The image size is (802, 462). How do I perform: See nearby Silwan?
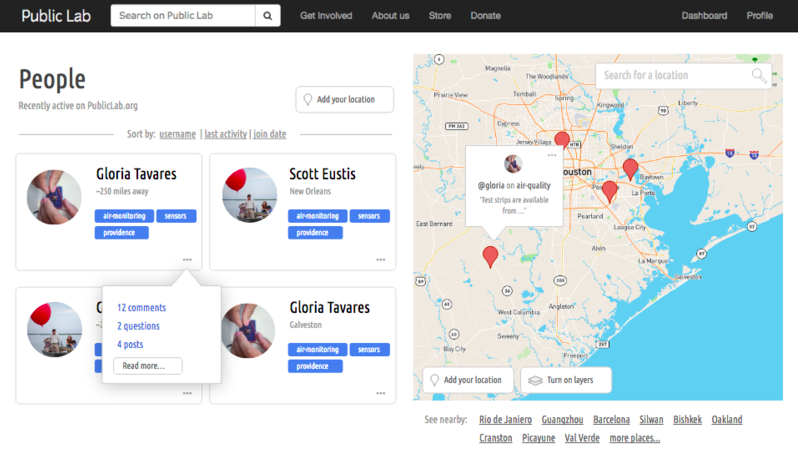tap(651, 420)
